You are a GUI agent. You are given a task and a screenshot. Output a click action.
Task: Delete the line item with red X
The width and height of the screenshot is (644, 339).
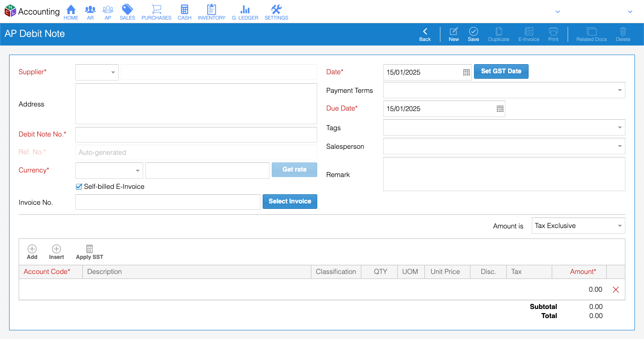tap(616, 290)
